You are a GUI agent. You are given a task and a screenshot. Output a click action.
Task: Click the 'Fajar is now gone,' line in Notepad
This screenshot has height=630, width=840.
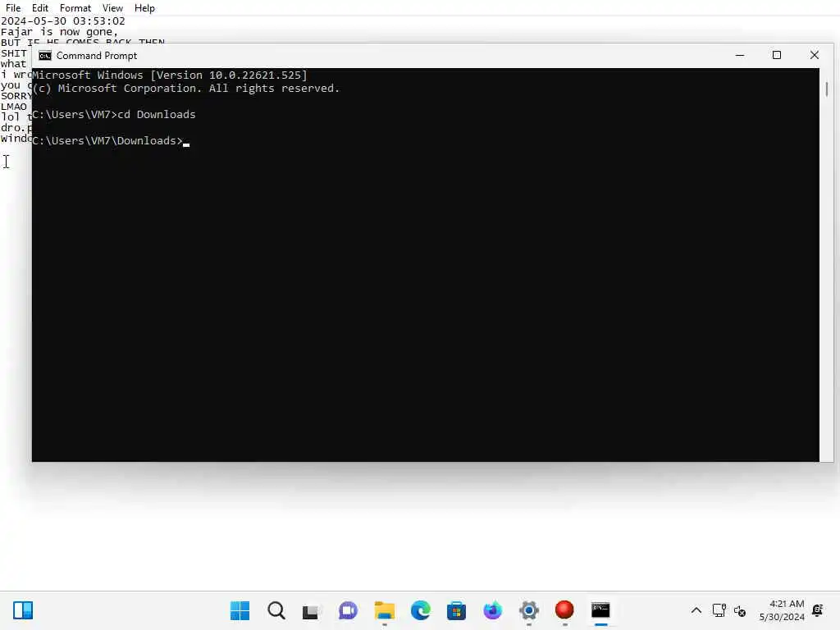[59, 32]
